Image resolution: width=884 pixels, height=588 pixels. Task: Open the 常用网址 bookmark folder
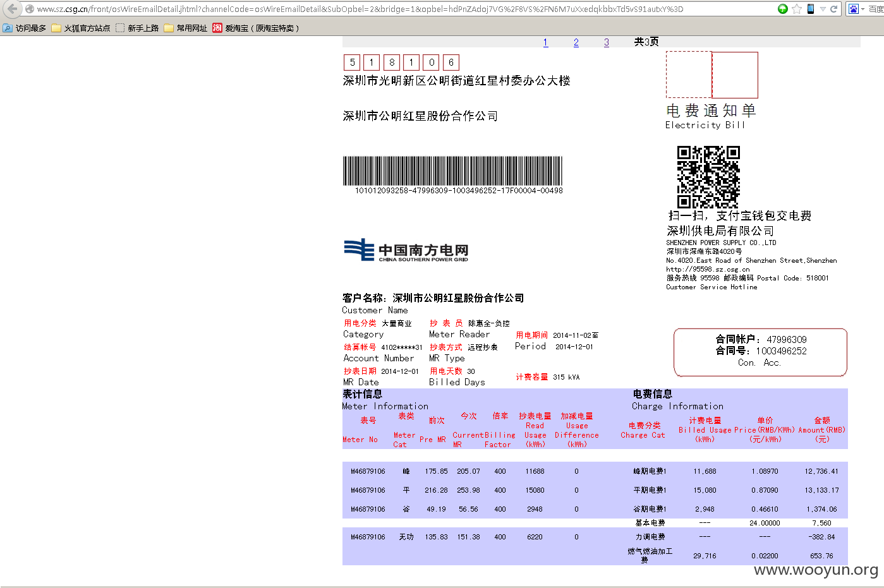pos(186,28)
